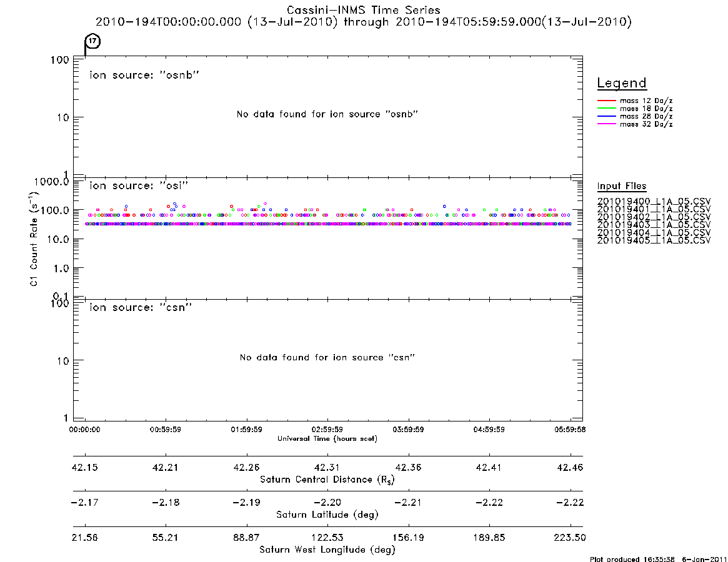Click longitude value 122.53
Screen dimensions: 728x562
click(327, 538)
